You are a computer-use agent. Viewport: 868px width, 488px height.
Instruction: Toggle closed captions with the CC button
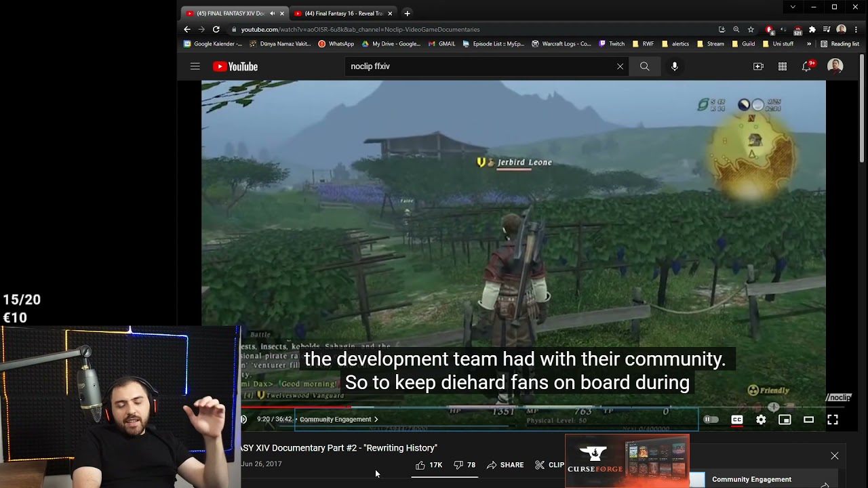[737, 420]
